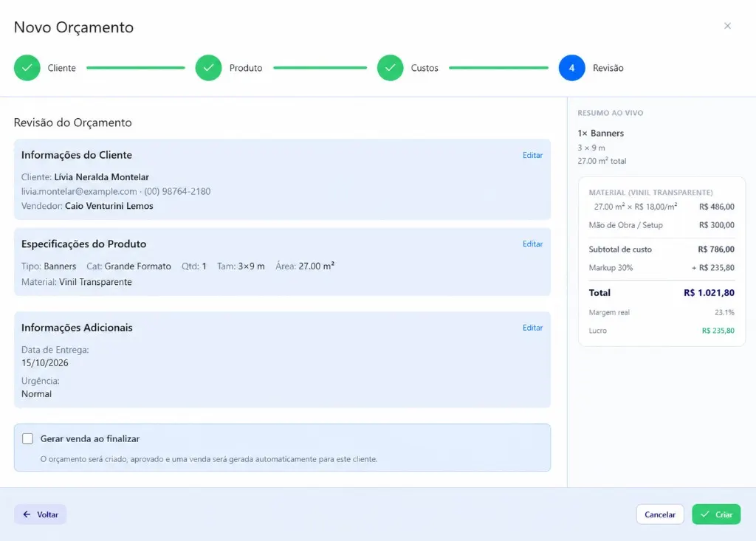Click the Área: 27.00 m² value
756x541 pixels.
(316, 266)
